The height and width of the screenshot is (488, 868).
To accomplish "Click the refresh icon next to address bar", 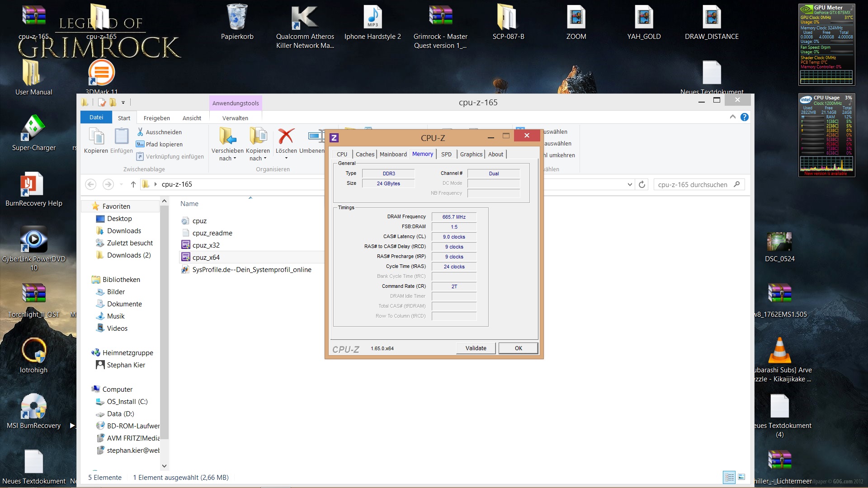I will tap(642, 184).
